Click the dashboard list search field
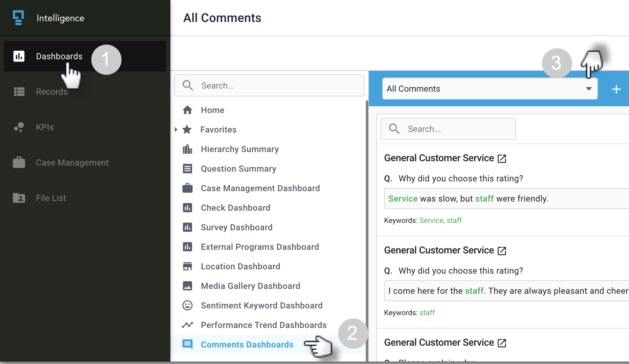 (275, 86)
